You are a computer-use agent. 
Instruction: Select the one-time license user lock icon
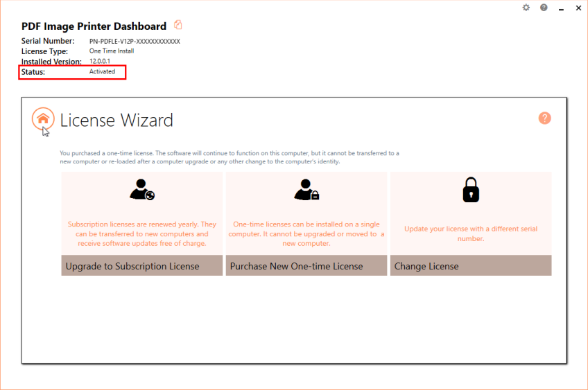[306, 190]
